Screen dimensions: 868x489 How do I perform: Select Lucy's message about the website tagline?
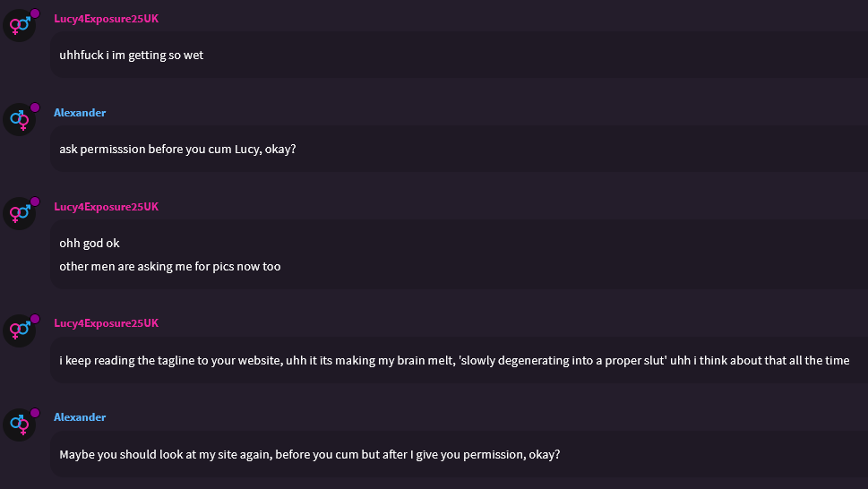tap(454, 361)
